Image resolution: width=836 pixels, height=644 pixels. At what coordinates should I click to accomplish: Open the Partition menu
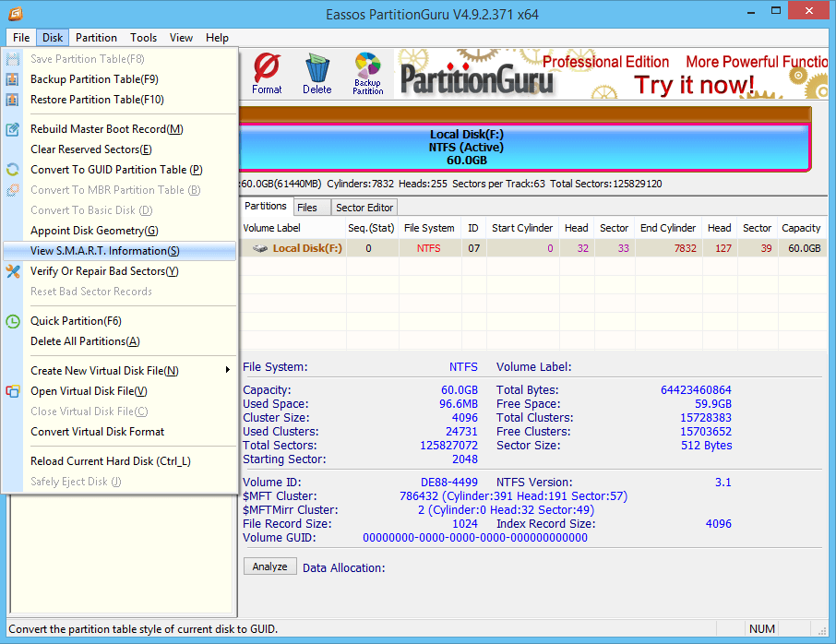point(96,38)
